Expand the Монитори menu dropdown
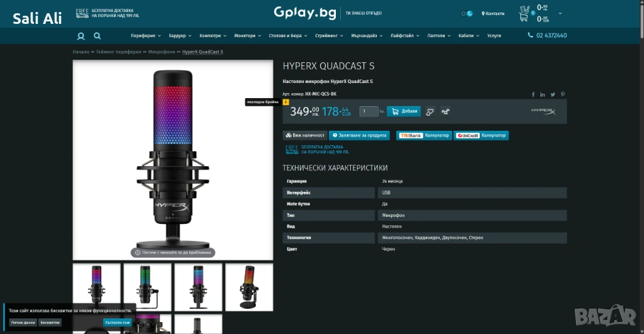The height and width of the screenshot is (334, 644). 247,36
